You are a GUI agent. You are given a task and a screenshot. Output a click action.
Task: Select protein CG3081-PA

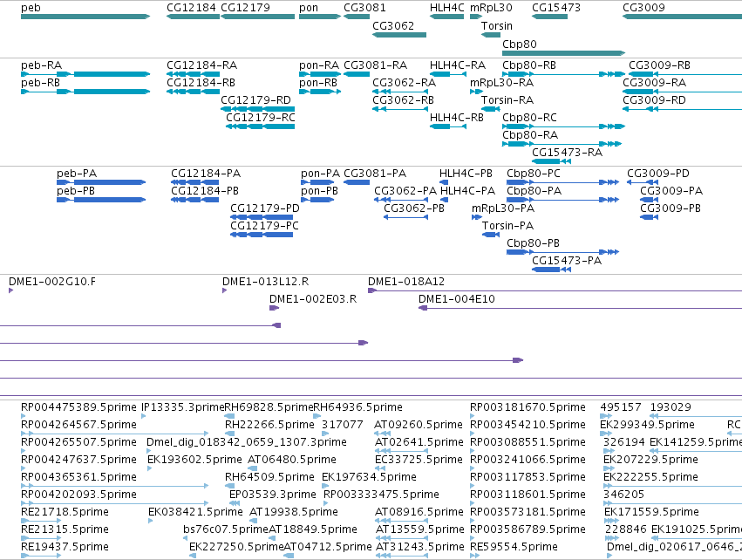(375, 174)
